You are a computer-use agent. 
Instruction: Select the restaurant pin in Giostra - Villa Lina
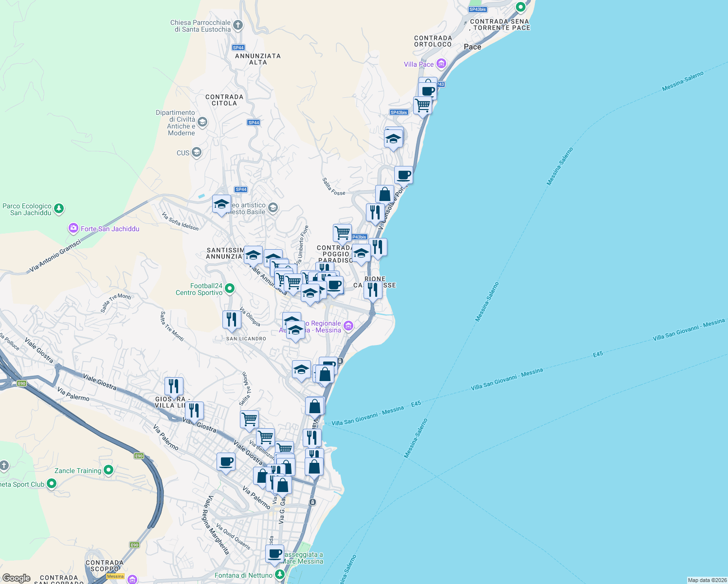[x=174, y=386]
